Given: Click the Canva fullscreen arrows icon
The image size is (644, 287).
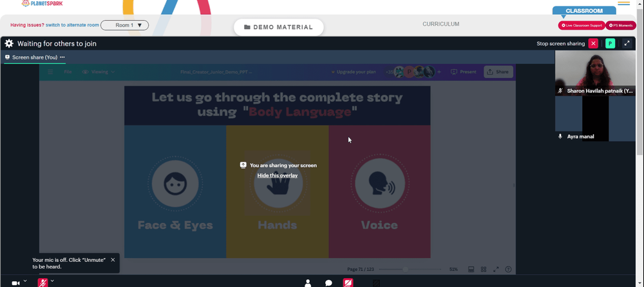Looking at the screenshot, I should pos(496,270).
